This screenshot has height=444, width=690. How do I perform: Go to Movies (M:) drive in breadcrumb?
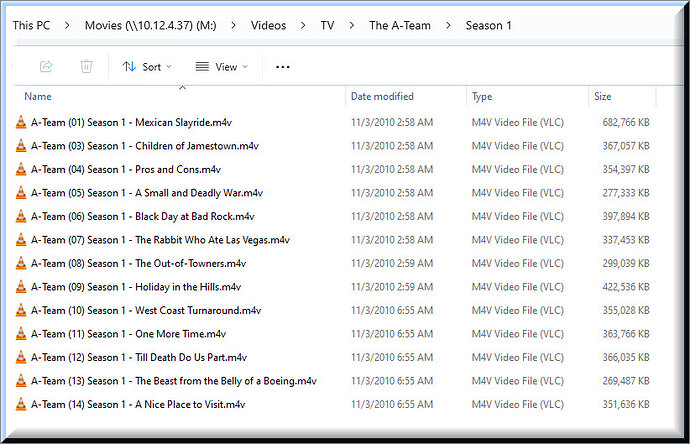pyautogui.click(x=150, y=26)
